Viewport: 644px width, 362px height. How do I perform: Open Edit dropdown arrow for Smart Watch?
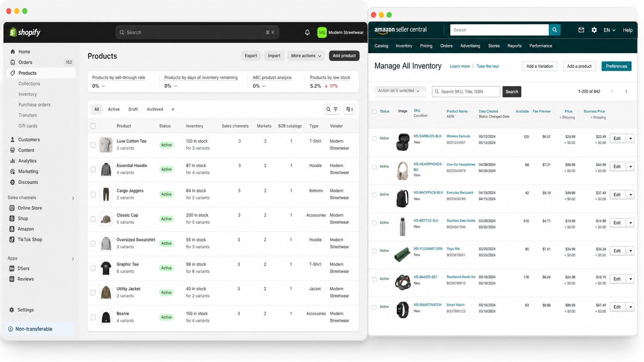[x=631, y=307]
